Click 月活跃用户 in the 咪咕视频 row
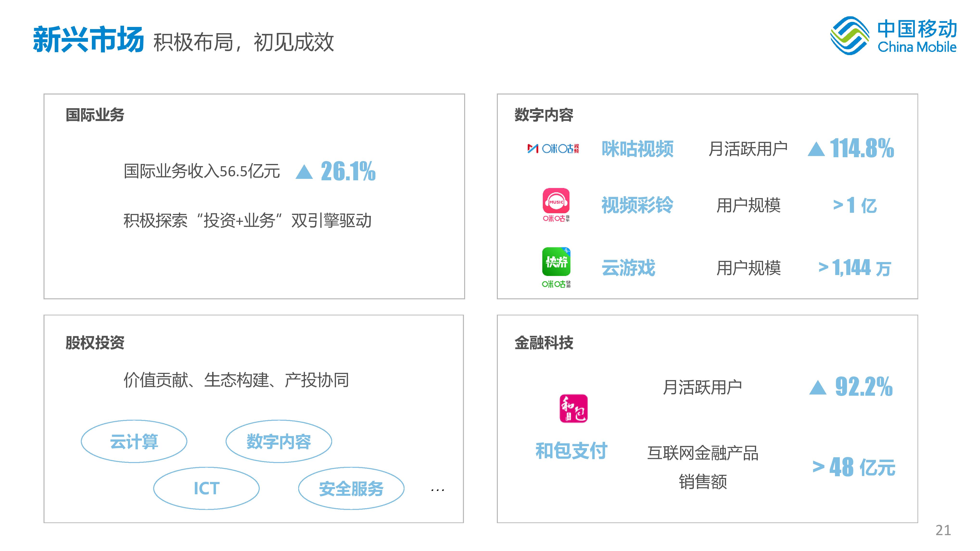The width and height of the screenshot is (980, 551). tap(748, 149)
